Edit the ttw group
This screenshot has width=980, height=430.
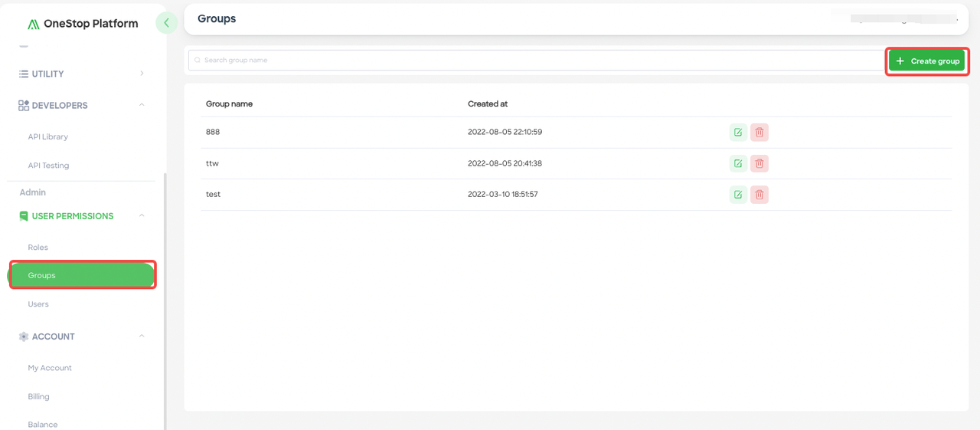click(738, 163)
